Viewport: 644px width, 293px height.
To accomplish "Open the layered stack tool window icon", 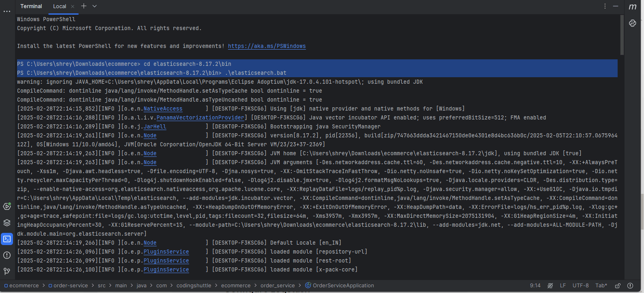I will tap(7, 223).
